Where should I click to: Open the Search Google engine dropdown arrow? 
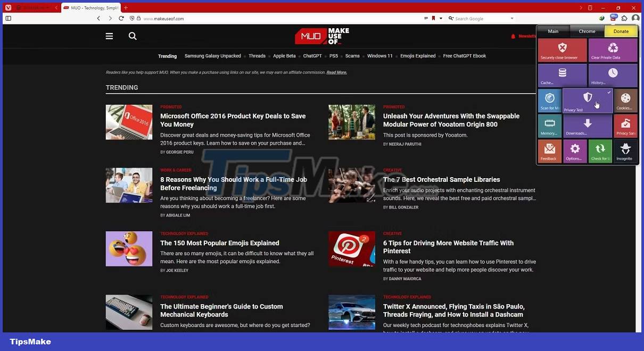[x=511, y=18]
